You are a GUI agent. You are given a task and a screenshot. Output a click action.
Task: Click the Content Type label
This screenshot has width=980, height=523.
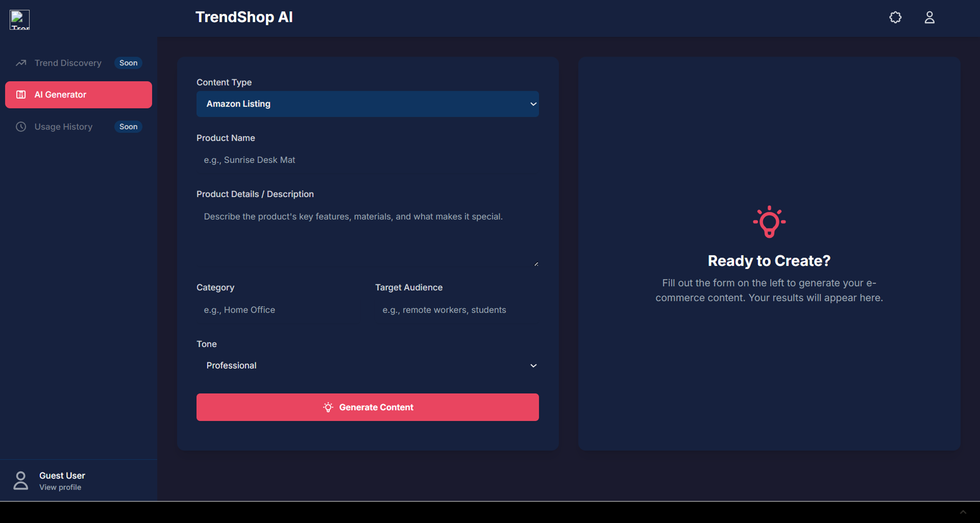[224, 82]
